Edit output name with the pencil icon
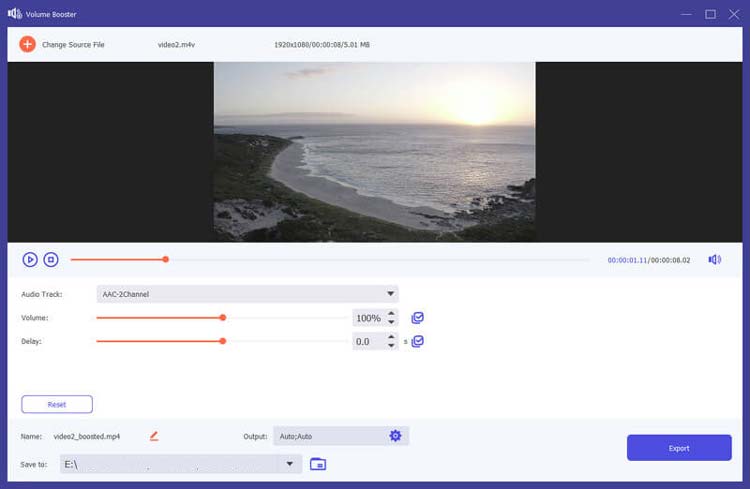This screenshot has height=489, width=750. [154, 436]
